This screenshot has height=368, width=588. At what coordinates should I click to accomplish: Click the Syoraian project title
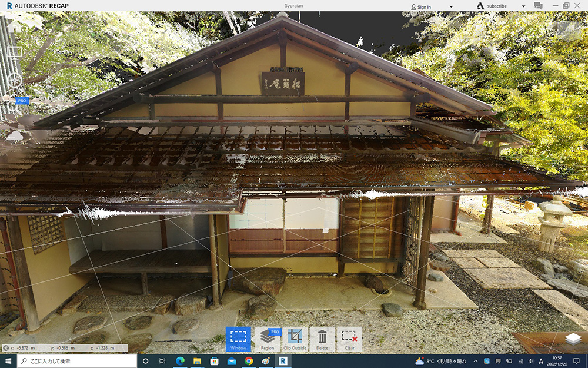pyautogui.click(x=293, y=6)
